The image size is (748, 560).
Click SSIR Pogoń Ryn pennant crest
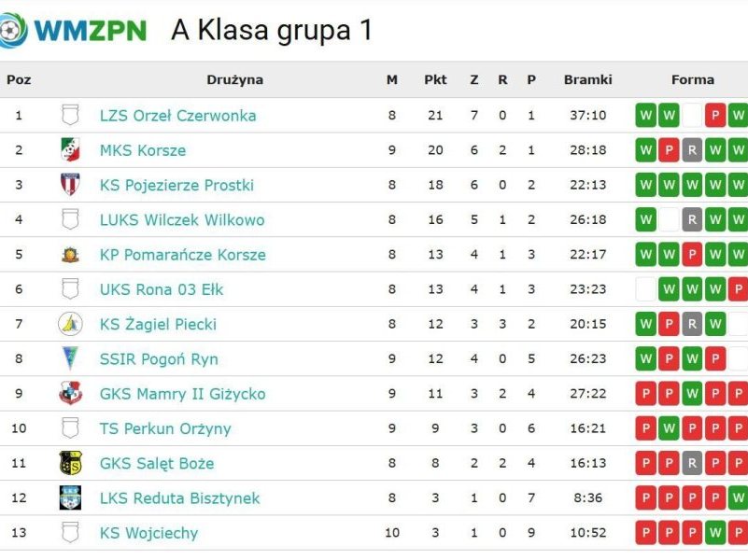[70, 359]
